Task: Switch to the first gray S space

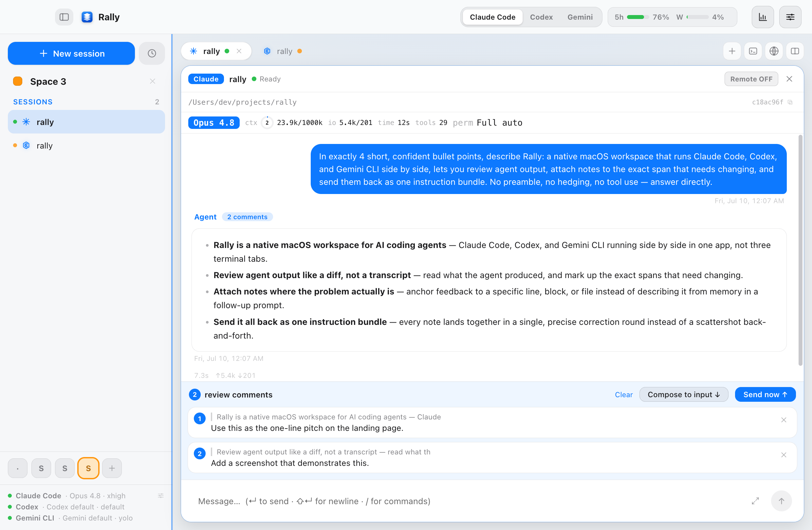Action: coord(41,468)
